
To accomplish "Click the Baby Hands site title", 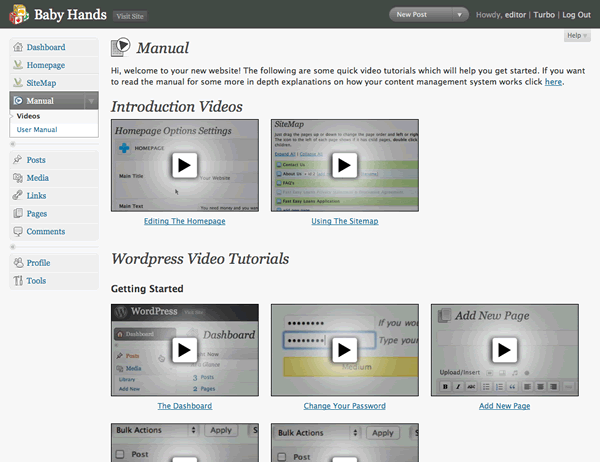I will click(70, 15).
